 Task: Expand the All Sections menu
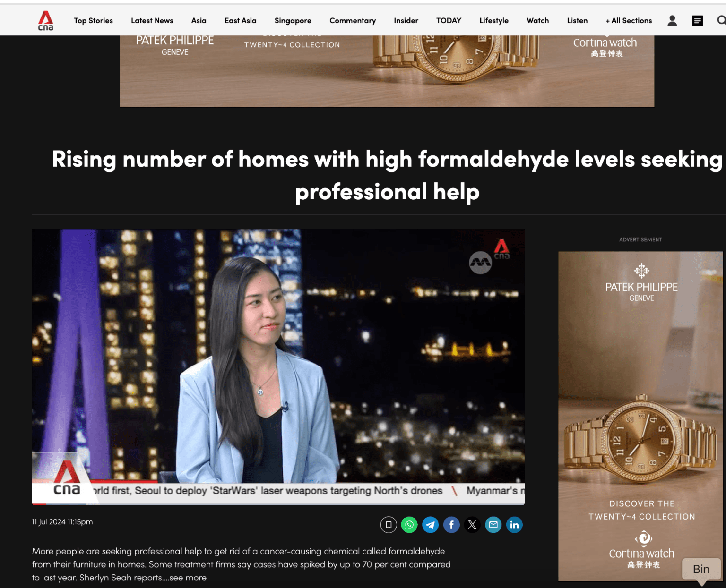629,20
